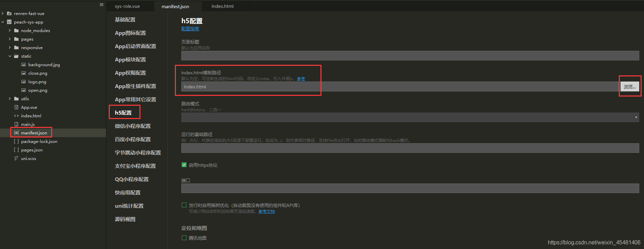Click the open.png image file icon
Viewport: 644px width, 249px height.
(x=24, y=90)
